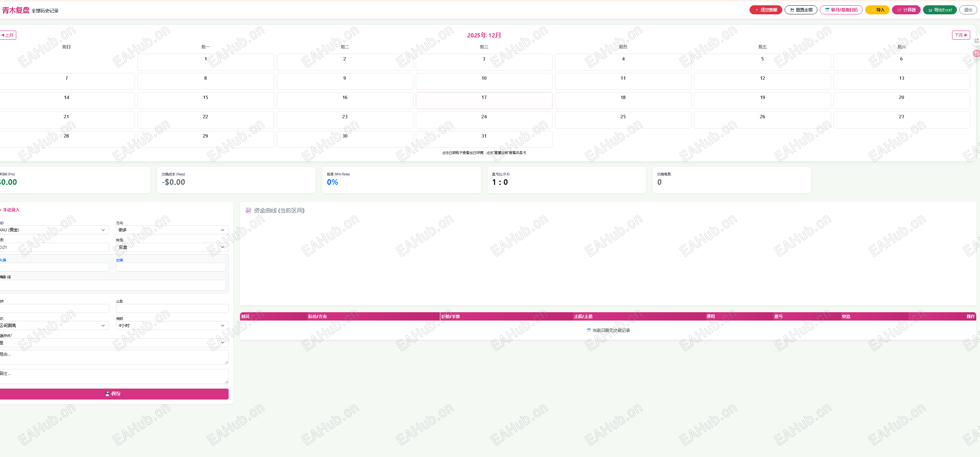
Task: Select December 25 calendar cell
Action: [x=623, y=120]
